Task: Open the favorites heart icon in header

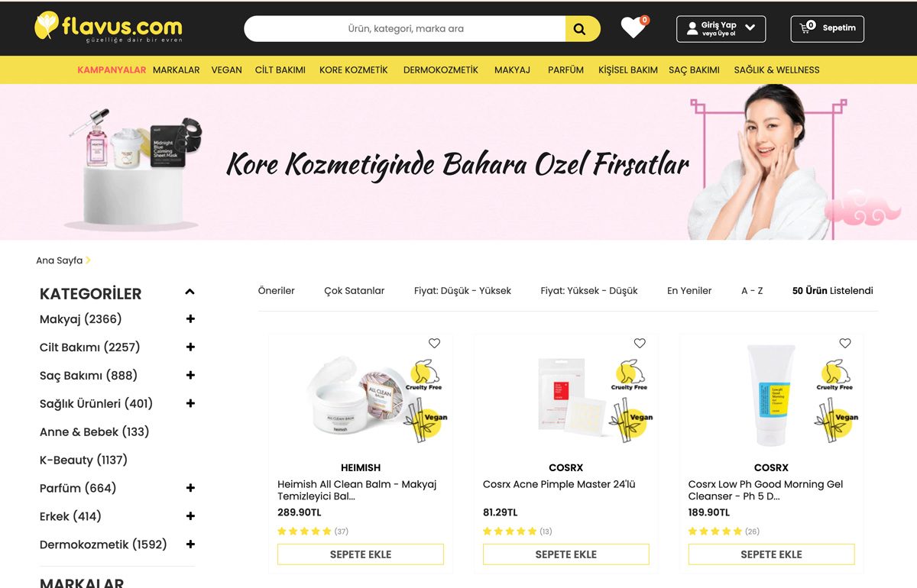Action: click(x=633, y=27)
